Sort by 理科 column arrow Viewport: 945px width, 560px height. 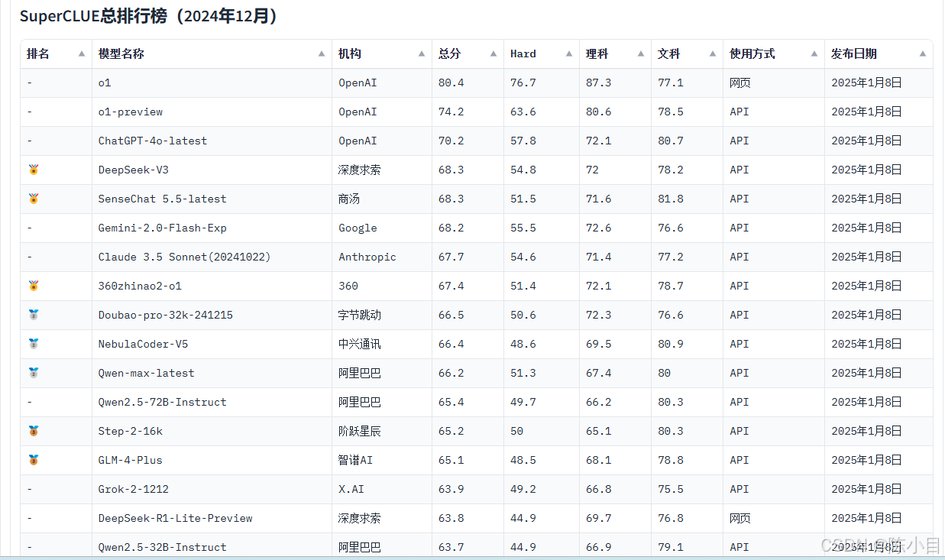641,54
